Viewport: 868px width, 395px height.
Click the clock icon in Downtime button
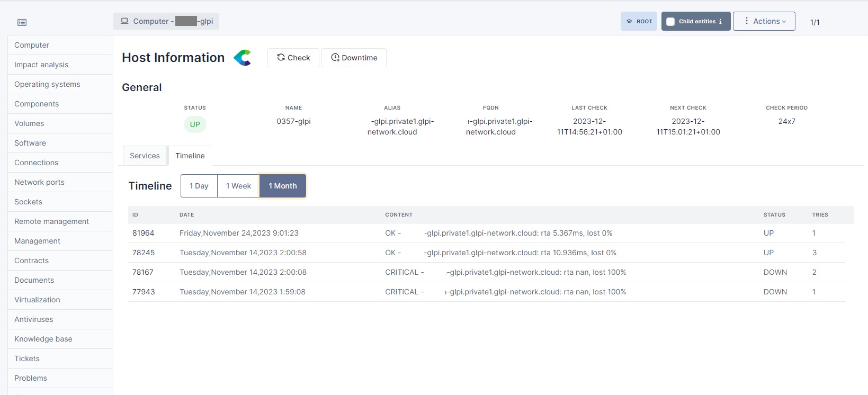(x=335, y=57)
